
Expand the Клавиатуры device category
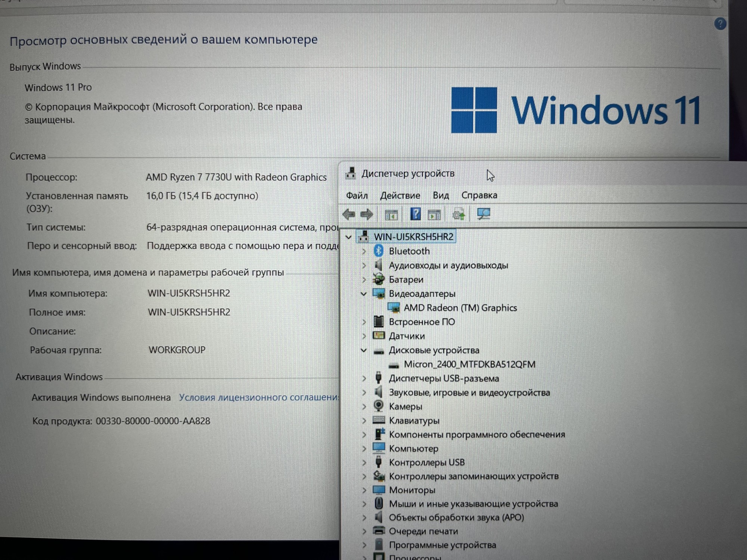click(x=364, y=421)
